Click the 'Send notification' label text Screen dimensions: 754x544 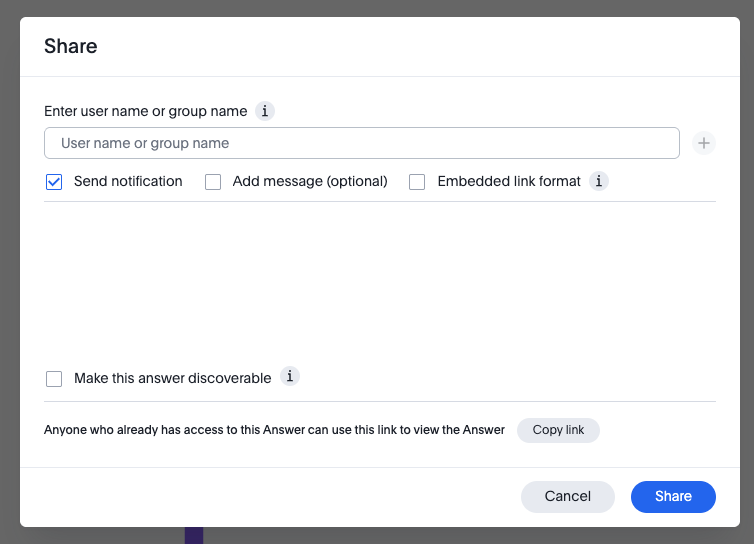[x=128, y=181]
